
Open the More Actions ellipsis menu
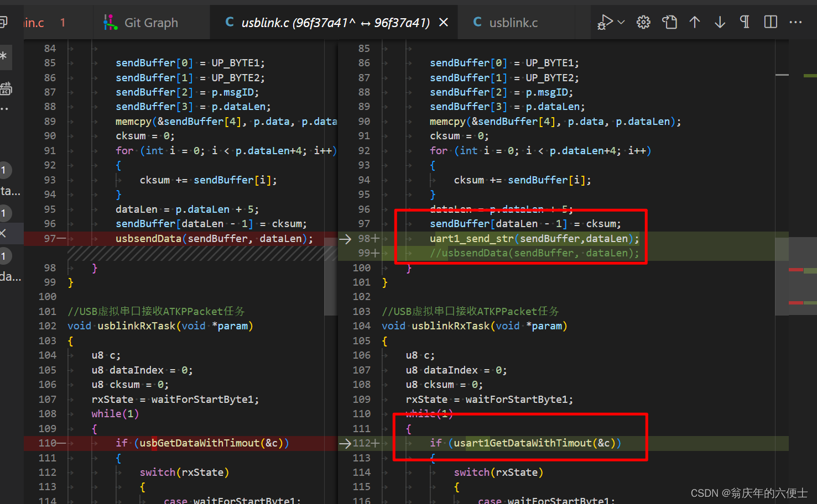tap(796, 22)
